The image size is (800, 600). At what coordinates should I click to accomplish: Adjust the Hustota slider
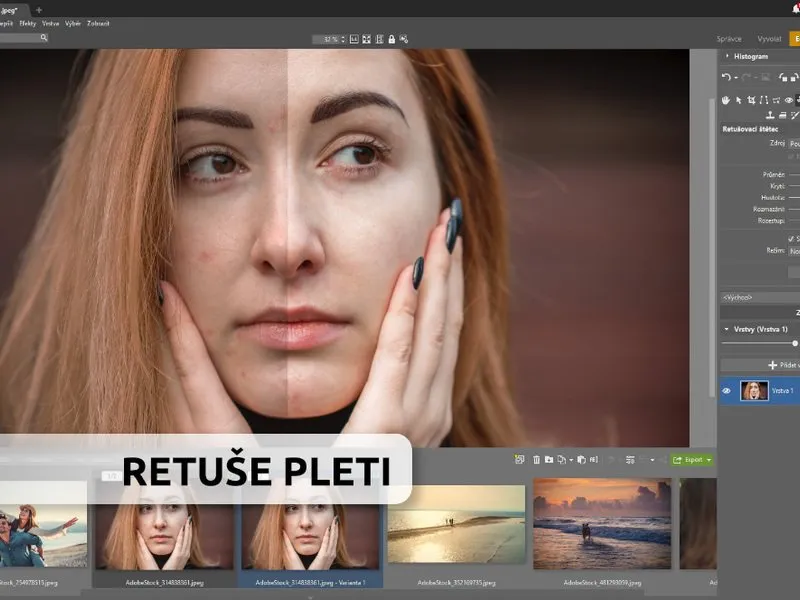click(794, 197)
